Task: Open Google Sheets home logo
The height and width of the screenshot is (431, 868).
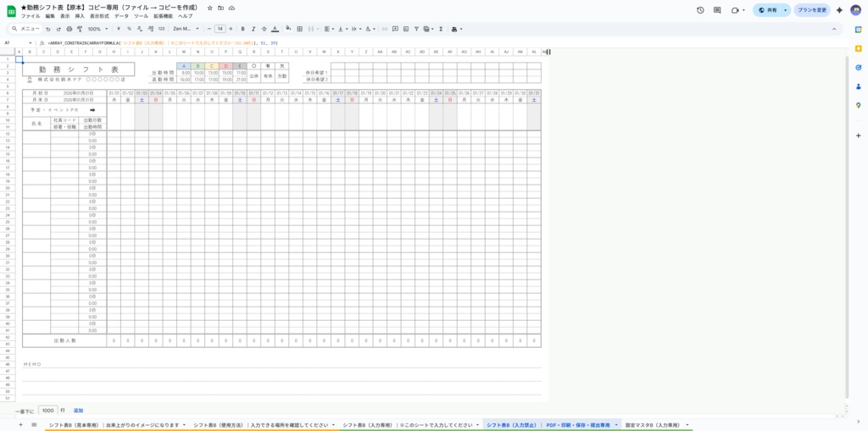Action: [x=10, y=10]
